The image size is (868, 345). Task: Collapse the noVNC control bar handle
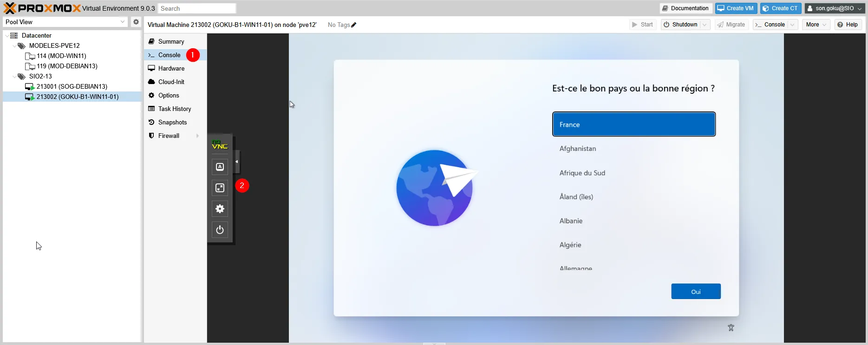pyautogui.click(x=237, y=162)
